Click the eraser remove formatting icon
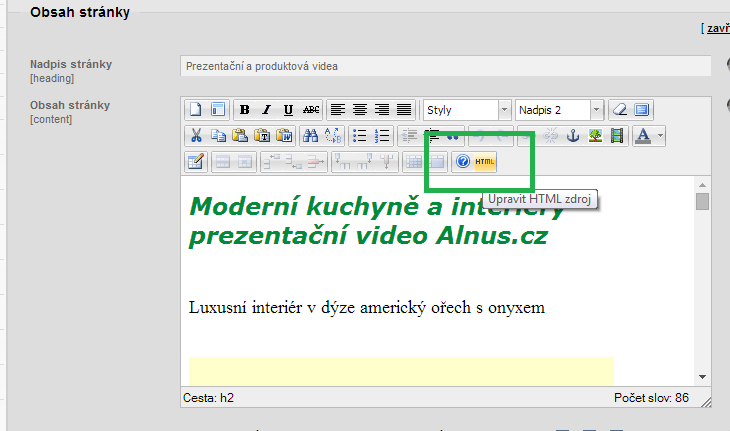730x431 pixels. point(620,110)
